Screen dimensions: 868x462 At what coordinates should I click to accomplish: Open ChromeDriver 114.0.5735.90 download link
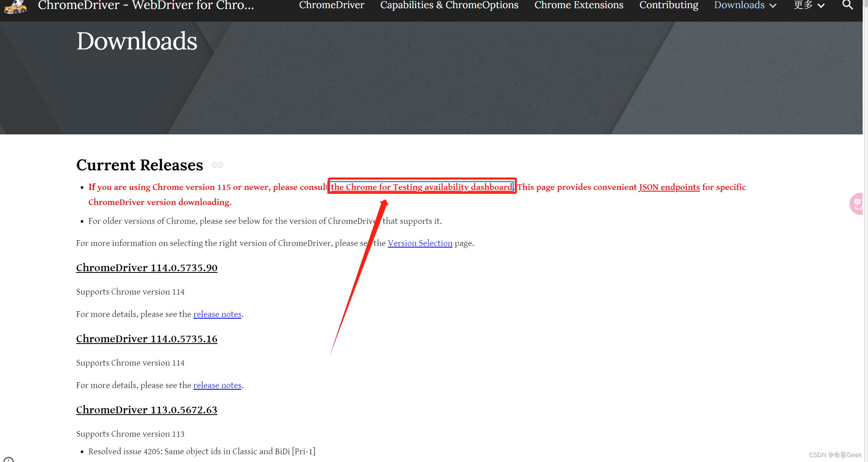(147, 268)
